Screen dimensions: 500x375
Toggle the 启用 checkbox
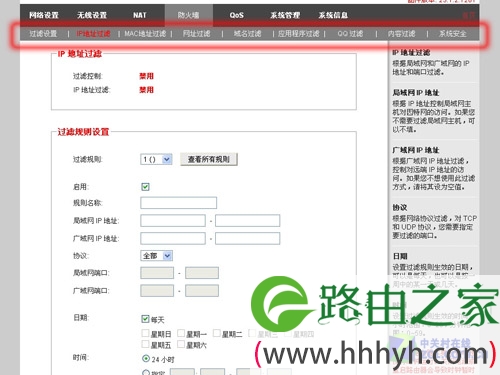(x=145, y=187)
